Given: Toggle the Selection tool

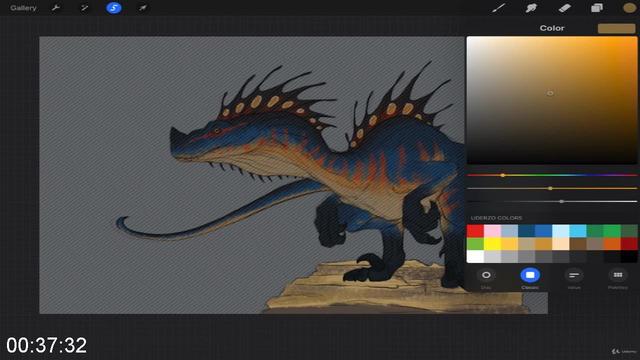Looking at the screenshot, I should [x=113, y=8].
